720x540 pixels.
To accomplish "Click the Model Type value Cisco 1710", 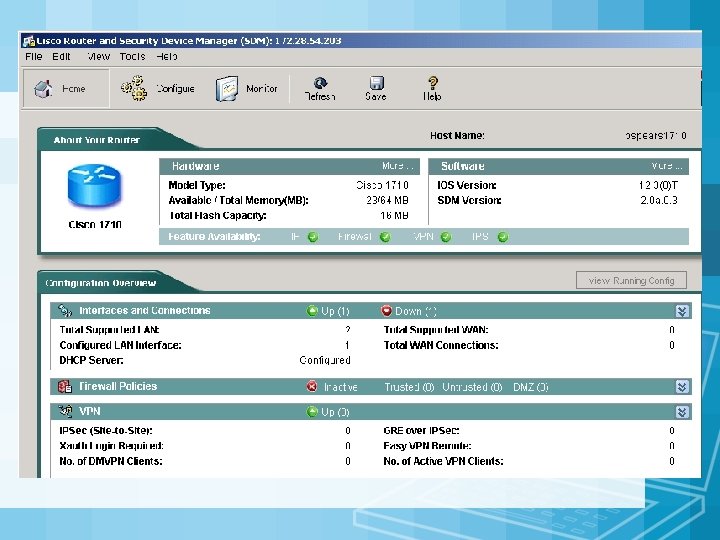I will [x=382, y=185].
